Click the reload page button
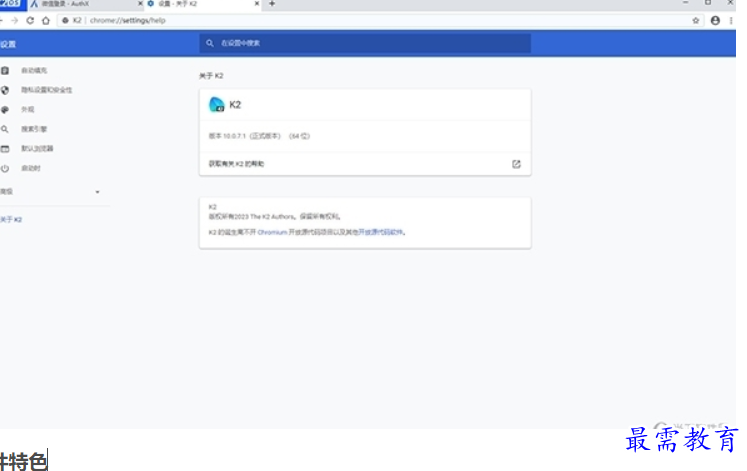Image resolution: width=747 pixels, height=471 pixels. click(30, 20)
